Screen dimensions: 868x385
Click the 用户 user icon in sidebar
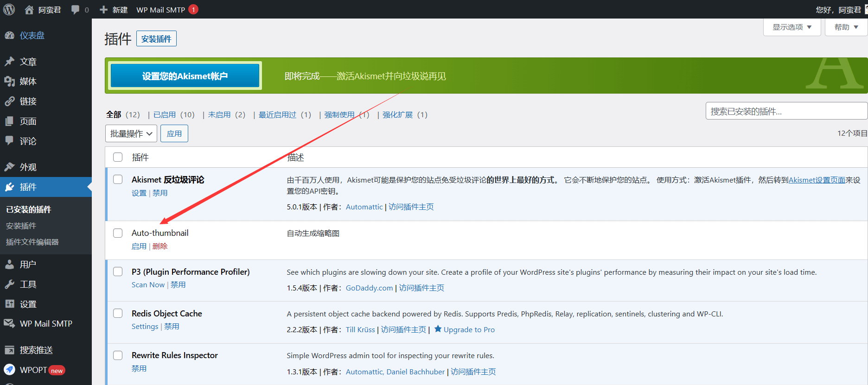(x=9, y=265)
